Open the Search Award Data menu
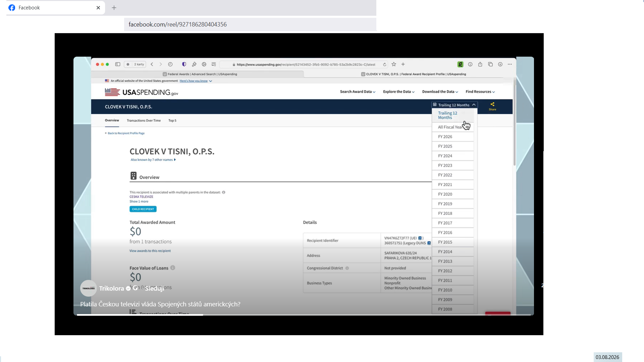The image size is (644, 362). [x=358, y=92]
